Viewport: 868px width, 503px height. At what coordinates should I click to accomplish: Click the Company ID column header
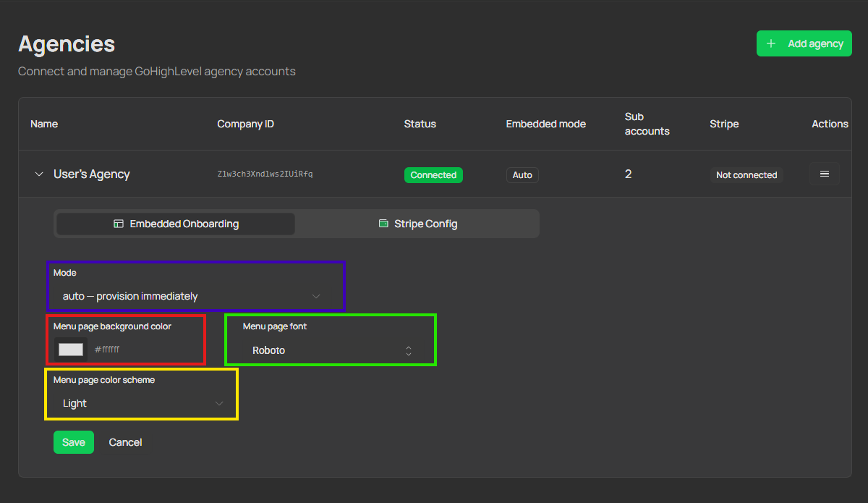[x=245, y=124]
